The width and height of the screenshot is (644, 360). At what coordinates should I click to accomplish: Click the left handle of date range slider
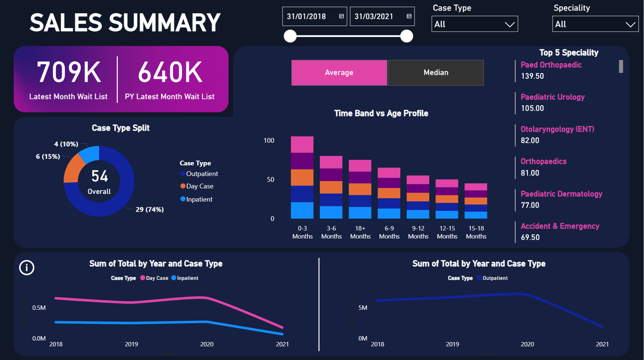[x=290, y=36]
